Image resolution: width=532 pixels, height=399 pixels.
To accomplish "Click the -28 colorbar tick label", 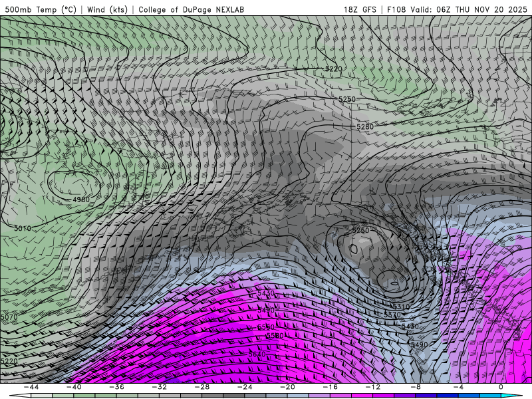I will tap(202, 387).
